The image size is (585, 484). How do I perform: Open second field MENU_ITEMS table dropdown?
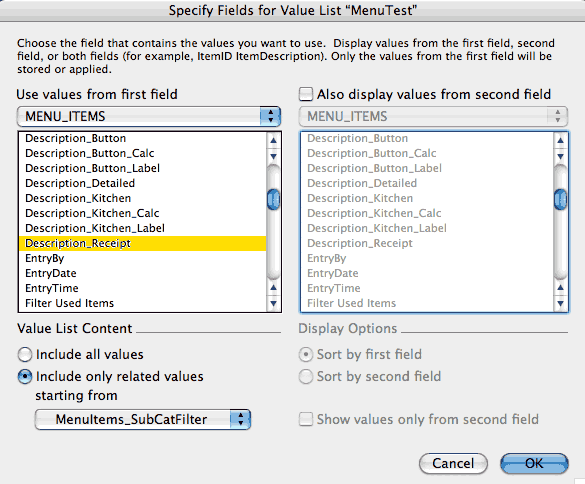[x=433, y=116]
